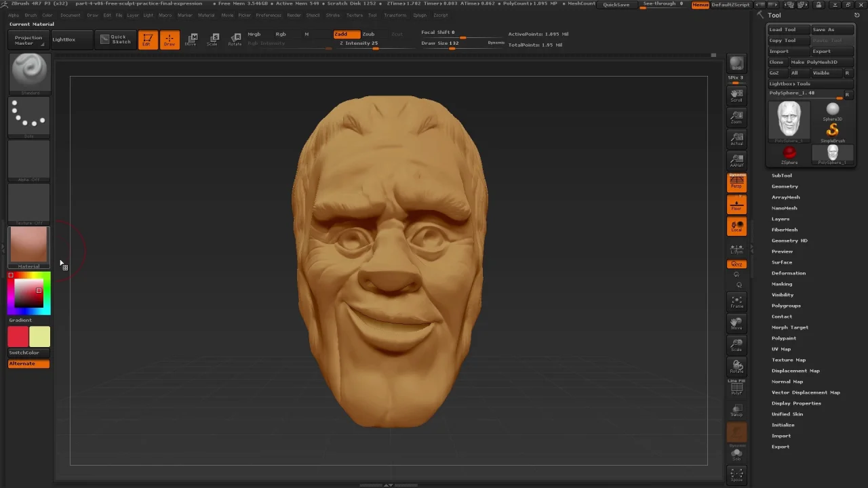The width and height of the screenshot is (868, 488).
Task: Toggle Transp transparency mode
Action: [x=736, y=409]
